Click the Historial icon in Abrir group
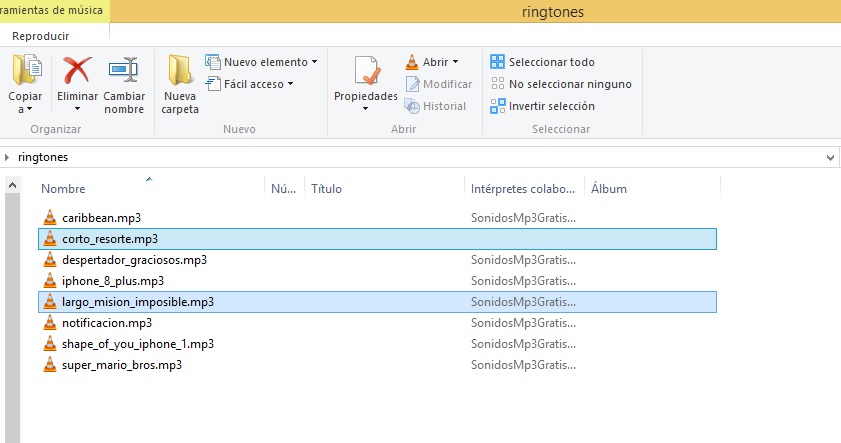This screenshot has height=443, width=841. tap(412, 106)
